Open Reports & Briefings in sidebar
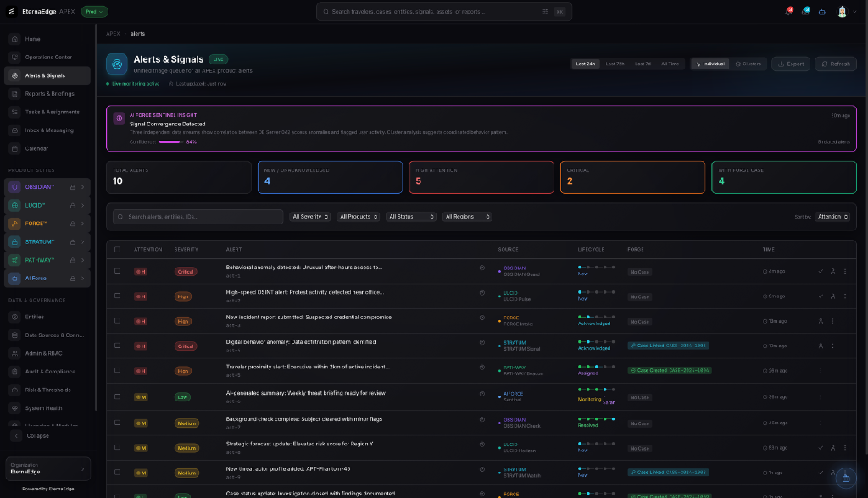The width and height of the screenshot is (868, 498). 47,93
